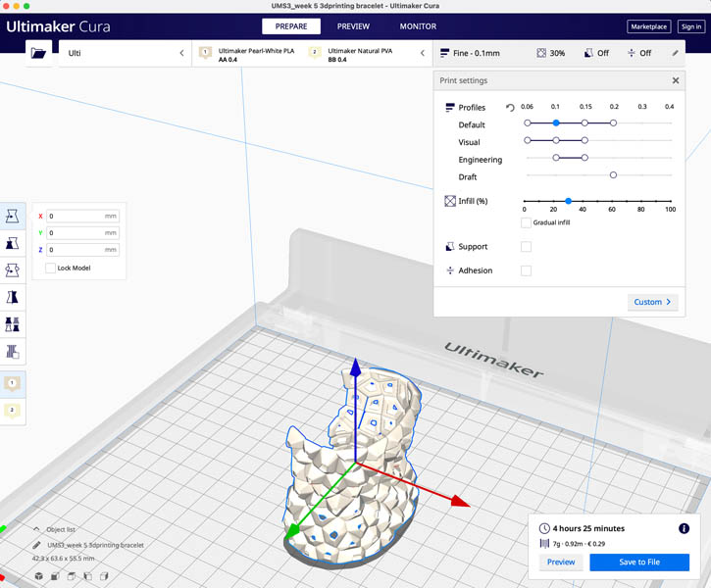This screenshot has height=588, width=711.
Task: Select the Scale tool in left toolbar
Action: [12, 243]
